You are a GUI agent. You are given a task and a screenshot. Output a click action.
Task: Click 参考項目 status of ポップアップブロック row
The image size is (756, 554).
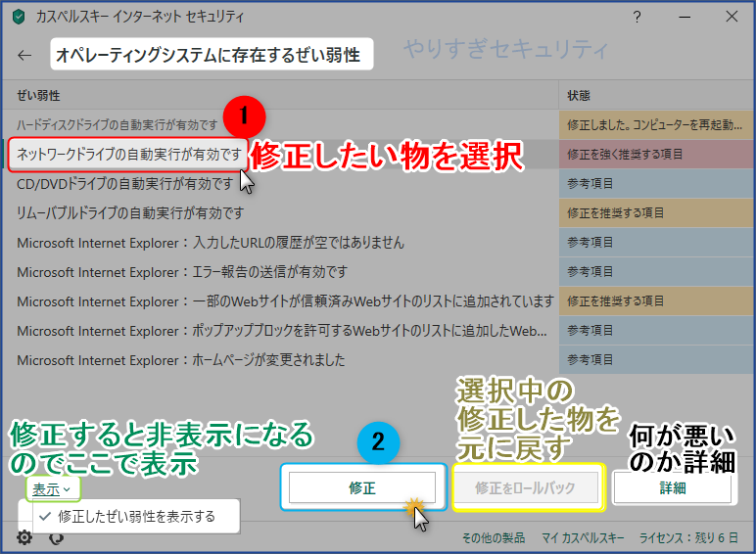[x=656, y=331]
